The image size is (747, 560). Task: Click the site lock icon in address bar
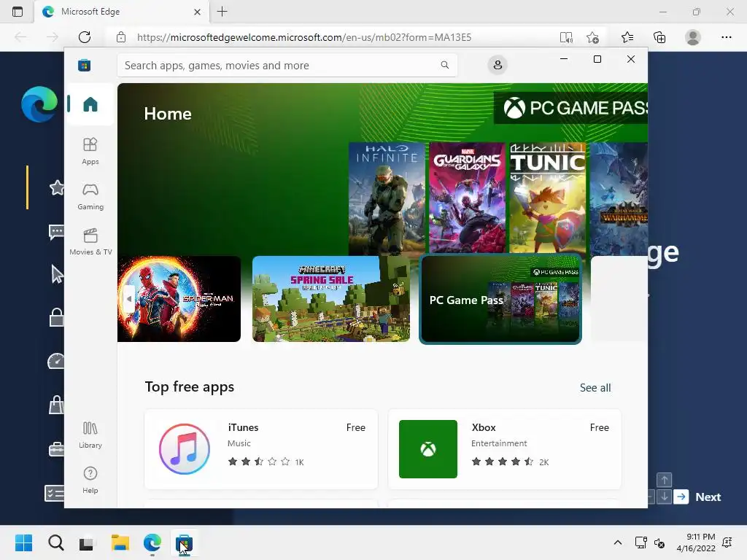pos(121,37)
